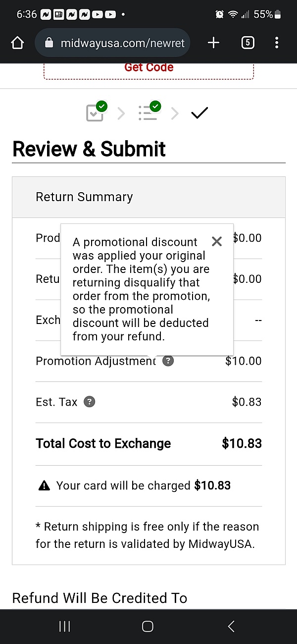Image resolution: width=297 pixels, height=644 pixels.
Task: Tap the site padlock security icon
Action: (49, 43)
